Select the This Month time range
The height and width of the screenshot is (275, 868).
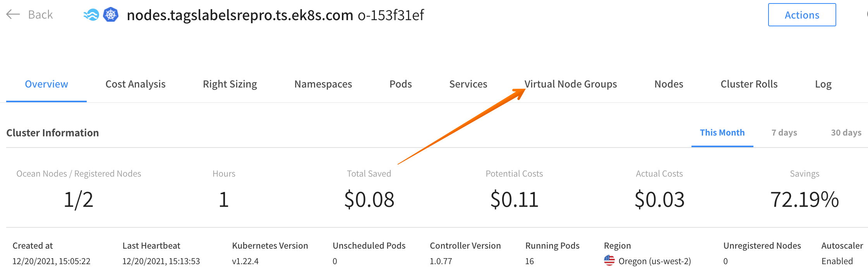pyautogui.click(x=722, y=133)
